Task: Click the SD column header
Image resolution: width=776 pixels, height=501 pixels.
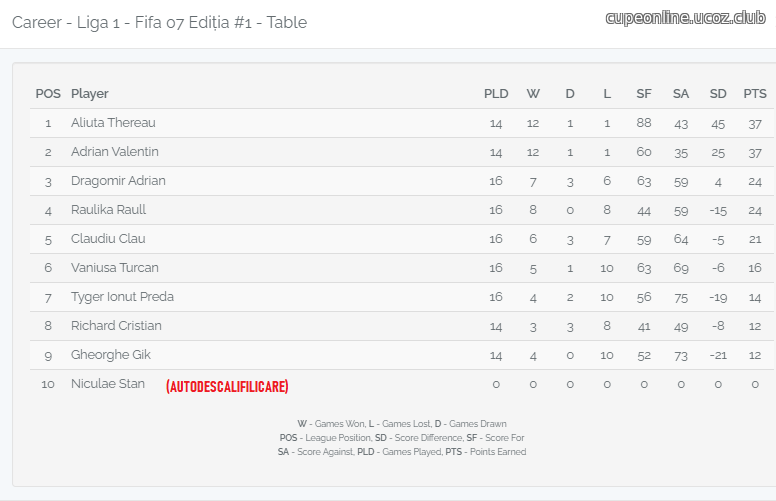Action: pyautogui.click(x=718, y=94)
